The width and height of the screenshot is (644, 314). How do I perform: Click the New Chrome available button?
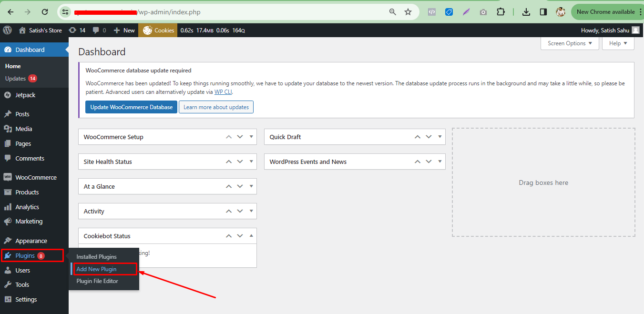pyautogui.click(x=606, y=12)
